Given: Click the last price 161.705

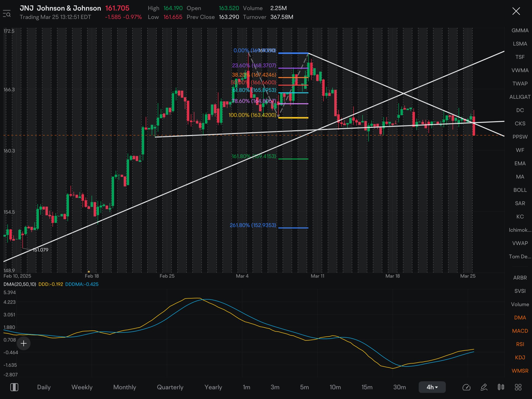Looking at the screenshot, I should 117,8.
